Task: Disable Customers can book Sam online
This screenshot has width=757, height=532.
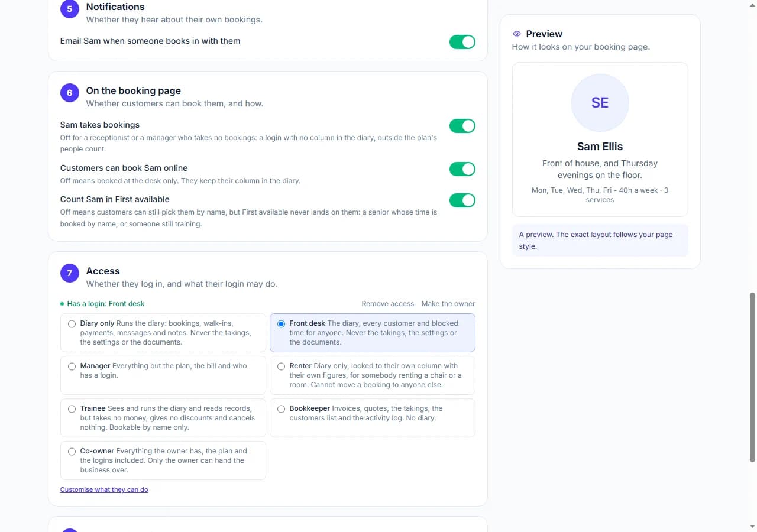Action: (462, 169)
